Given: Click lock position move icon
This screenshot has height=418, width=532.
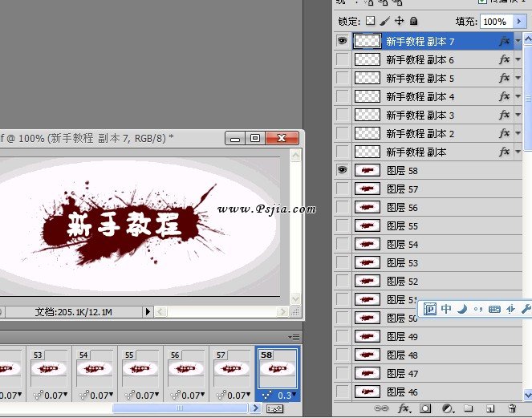Looking at the screenshot, I should coord(399,21).
